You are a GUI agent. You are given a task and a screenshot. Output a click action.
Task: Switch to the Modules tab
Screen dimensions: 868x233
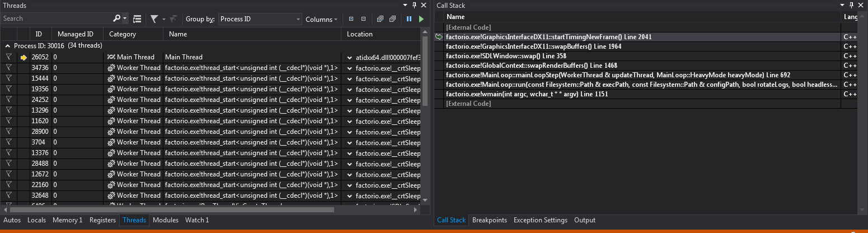[166, 220]
